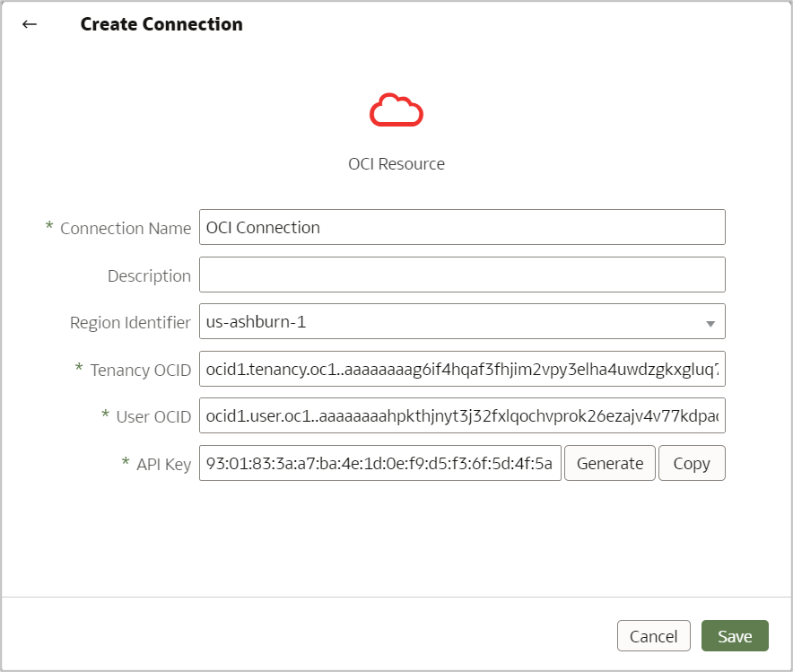Cancel the connection creation
Viewport: 793px width, 672px height.
click(x=653, y=636)
